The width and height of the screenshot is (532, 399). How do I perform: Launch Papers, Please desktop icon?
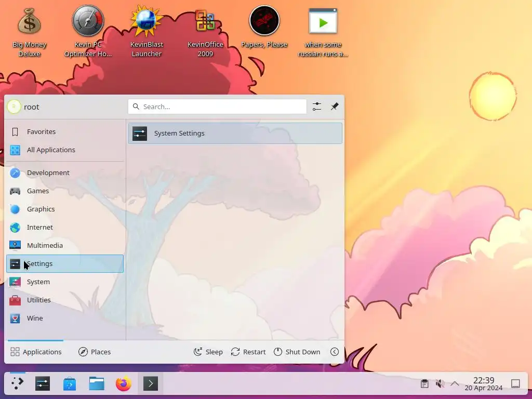pyautogui.click(x=264, y=27)
